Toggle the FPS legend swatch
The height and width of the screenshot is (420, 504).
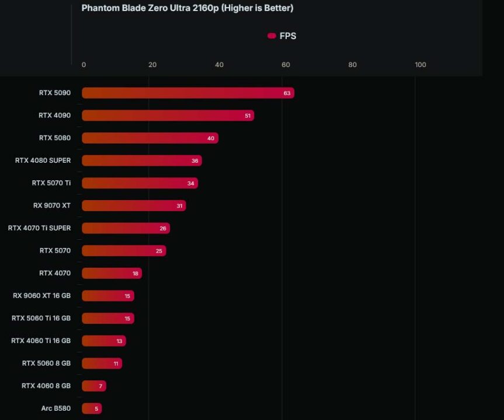(x=272, y=36)
